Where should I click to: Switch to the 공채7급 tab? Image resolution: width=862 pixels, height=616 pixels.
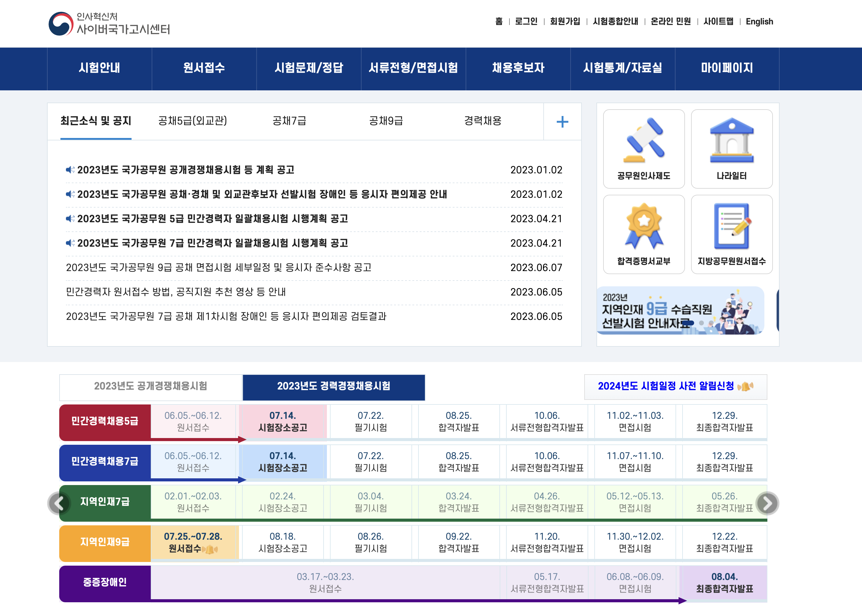tap(289, 121)
